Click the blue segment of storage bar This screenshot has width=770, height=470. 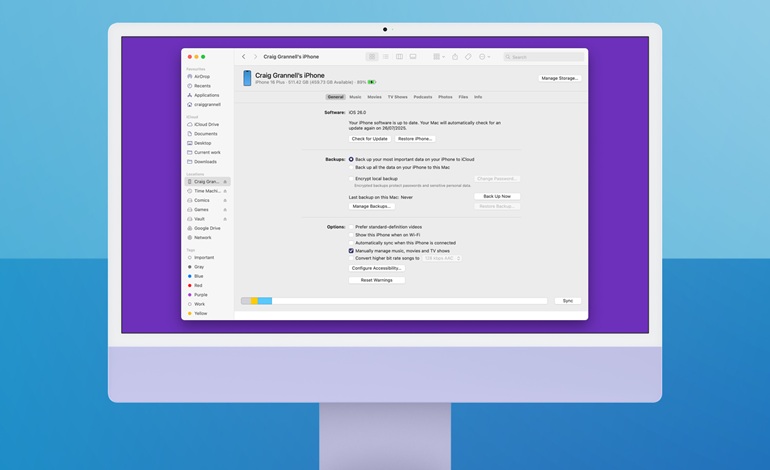[265, 301]
